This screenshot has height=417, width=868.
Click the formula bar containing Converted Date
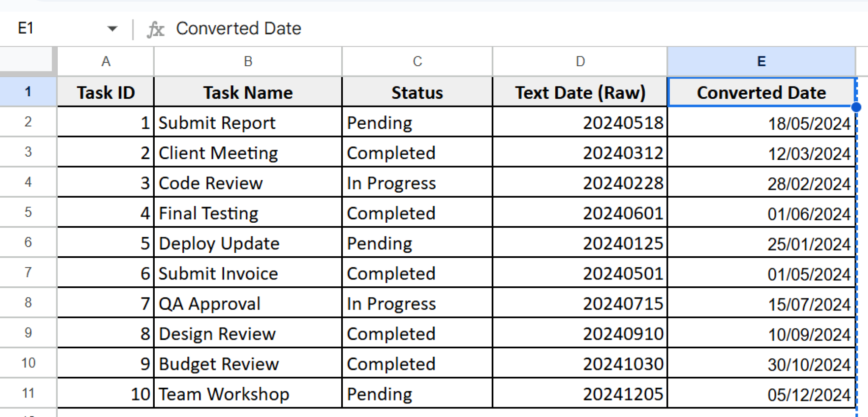239,28
